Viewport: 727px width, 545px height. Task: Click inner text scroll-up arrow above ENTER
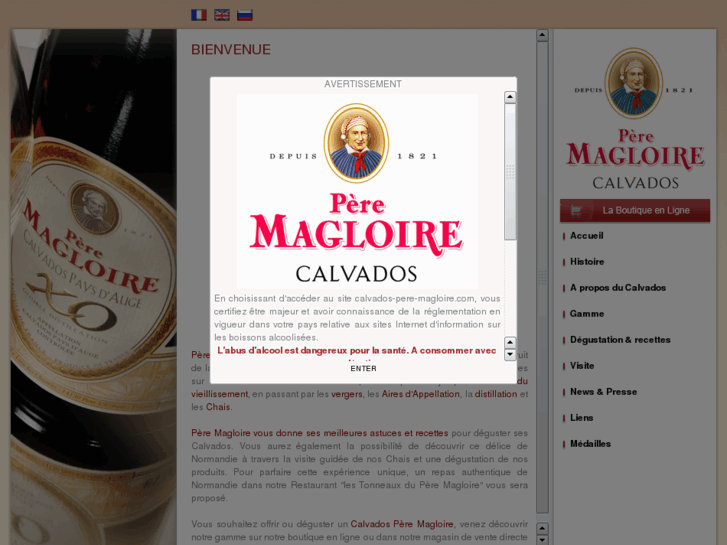click(510, 342)
